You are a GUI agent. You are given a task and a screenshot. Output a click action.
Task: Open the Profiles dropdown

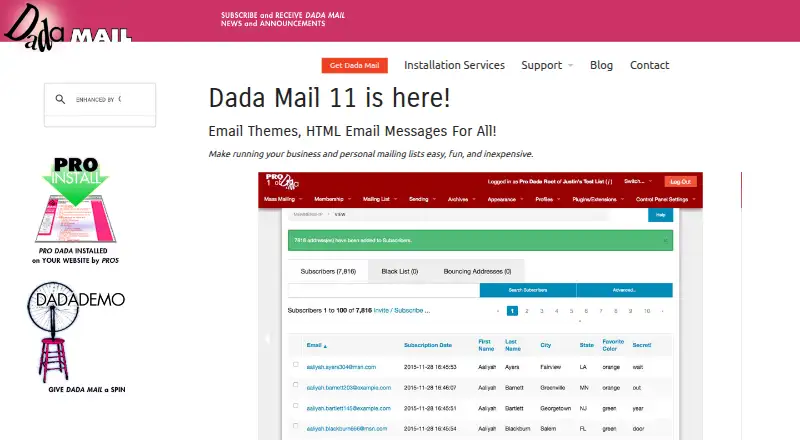coord(548,199)
